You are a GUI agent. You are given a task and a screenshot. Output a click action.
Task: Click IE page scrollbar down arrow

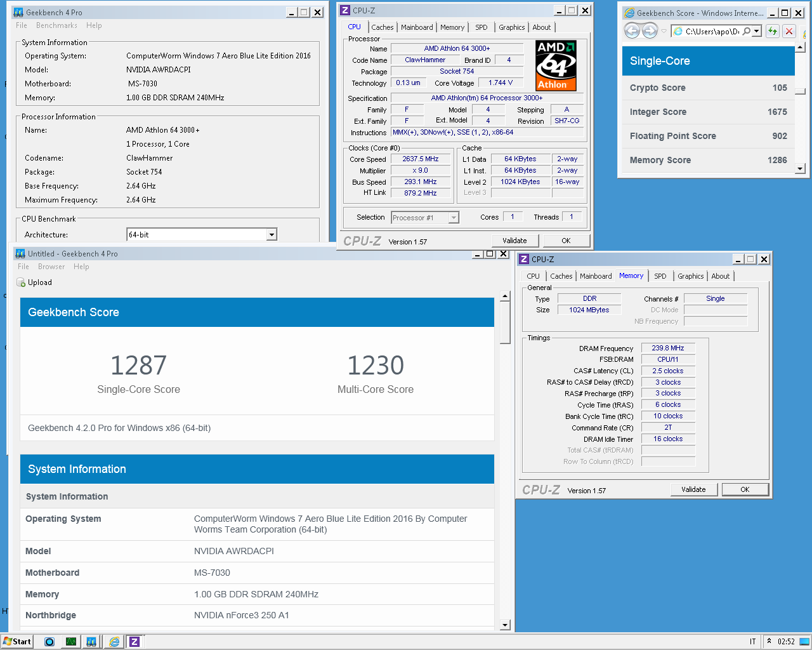click(x=800, y=168)
